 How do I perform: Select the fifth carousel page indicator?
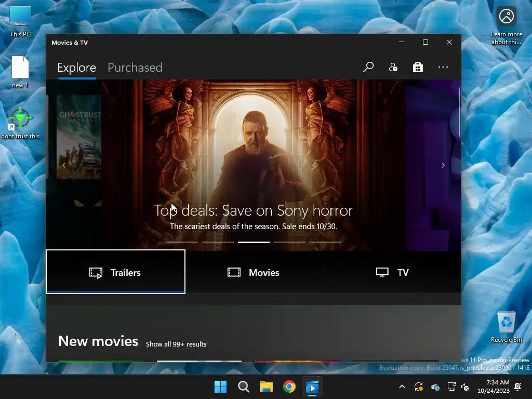[326, 242]
